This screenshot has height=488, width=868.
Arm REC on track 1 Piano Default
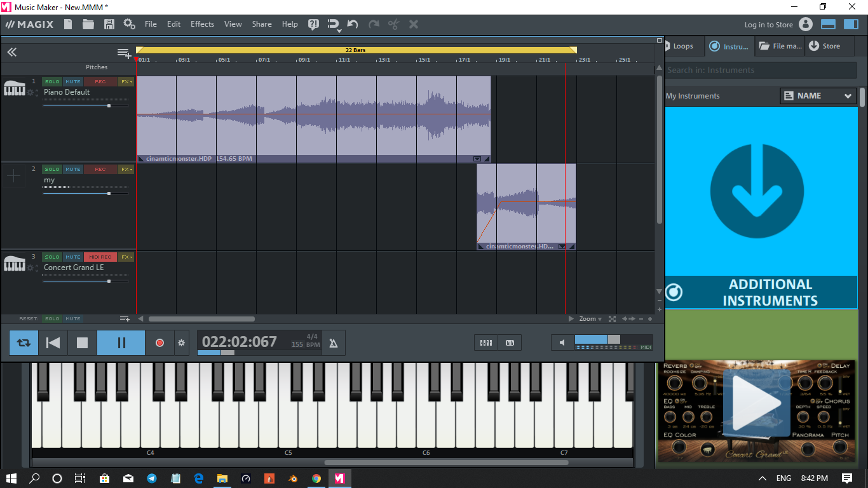click(x=100, y=81)
